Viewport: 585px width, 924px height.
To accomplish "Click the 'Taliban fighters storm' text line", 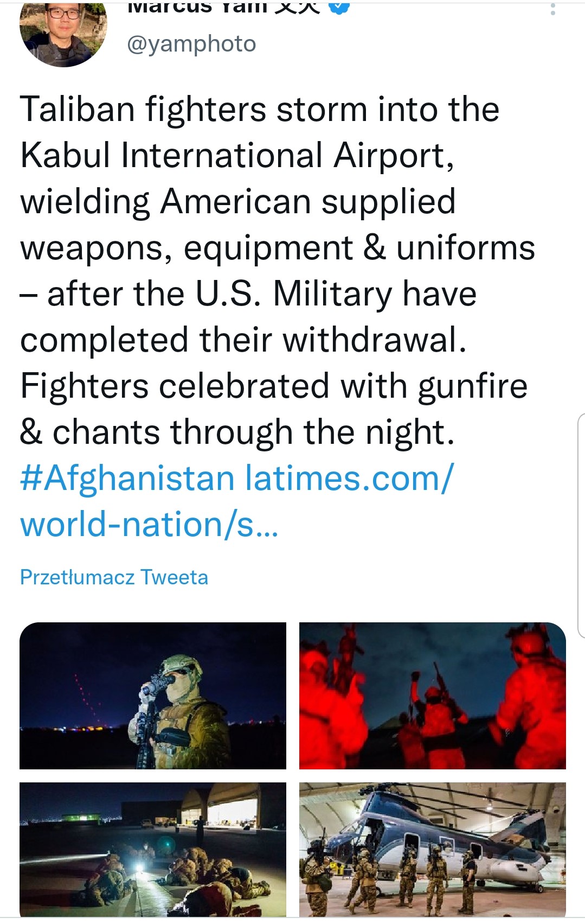I will point(259,109).
